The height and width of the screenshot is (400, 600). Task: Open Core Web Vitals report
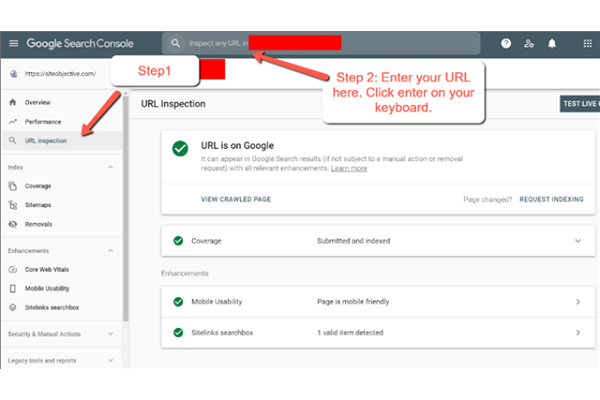47,269
